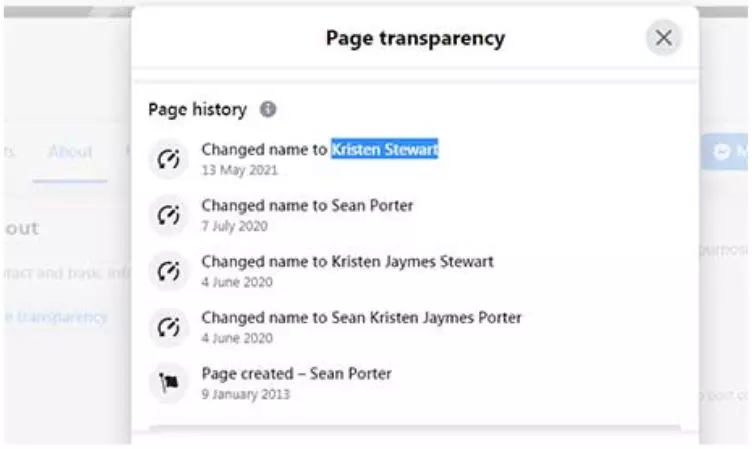Viewport: 752px width, 449px height.
Task: Click the icon beside Kristen Jaymes Stewart change
Action: click(168, 270)
